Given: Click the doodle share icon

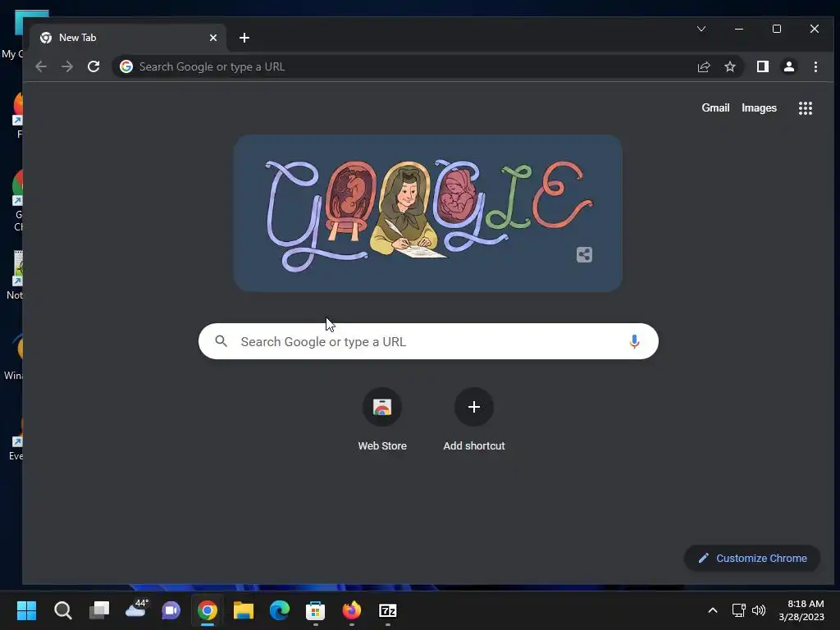Looking at the screenshot, I should 584,254.
